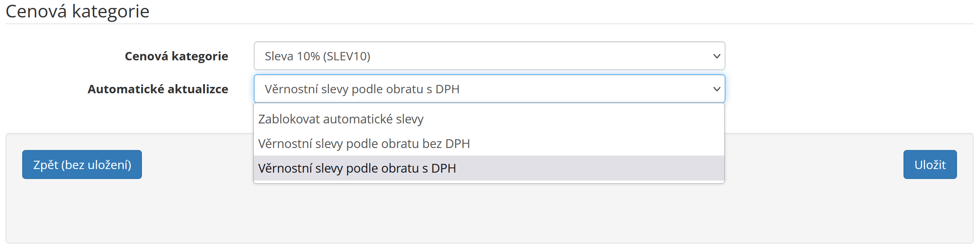
Task: Click the Automatické aktualizce select field
Action: [x=489, y=89]
